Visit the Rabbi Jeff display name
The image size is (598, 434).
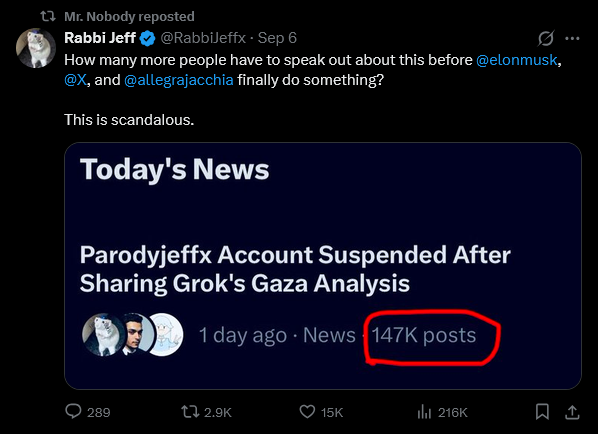pos(100,38)
